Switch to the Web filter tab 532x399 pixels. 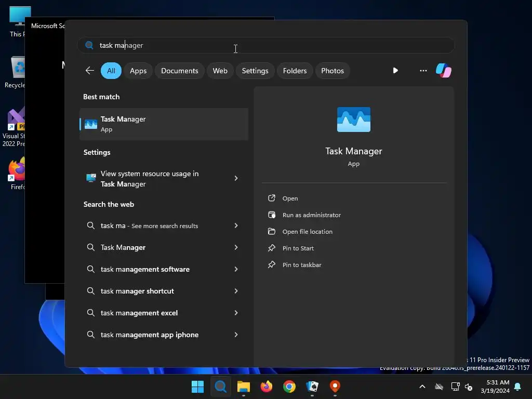(x=220, y=71)
